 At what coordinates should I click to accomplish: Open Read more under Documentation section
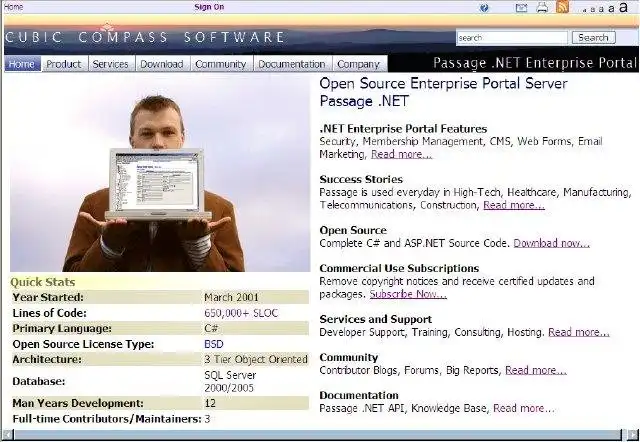coord(524,408)
